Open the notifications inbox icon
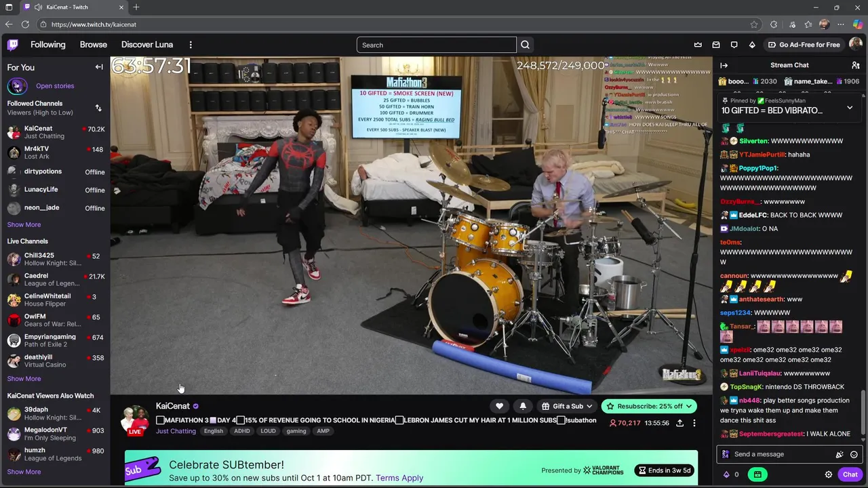 pos(716,45)
